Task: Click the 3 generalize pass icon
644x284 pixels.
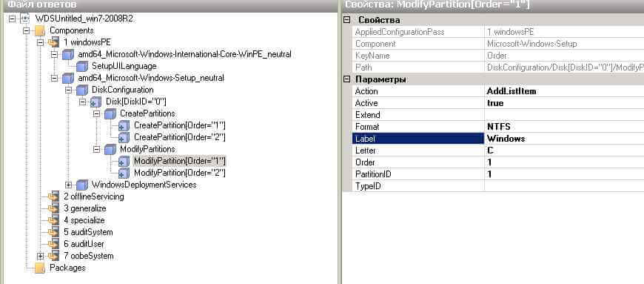Action: pos(53,208)
